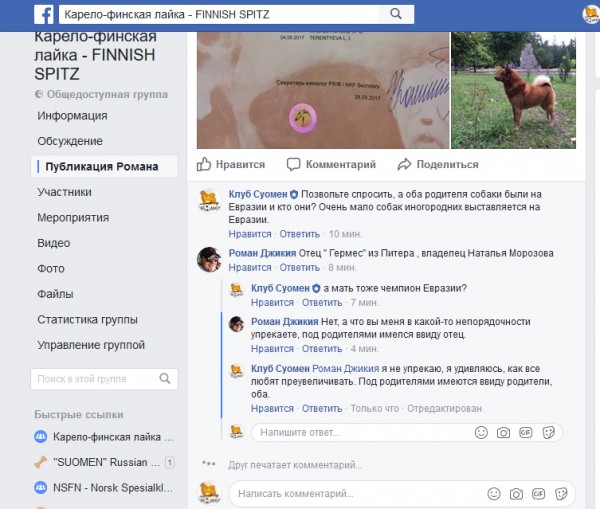600x509 pixels.
Task: Like the reply posted 4 мин ago
Action: click(272, 349)
